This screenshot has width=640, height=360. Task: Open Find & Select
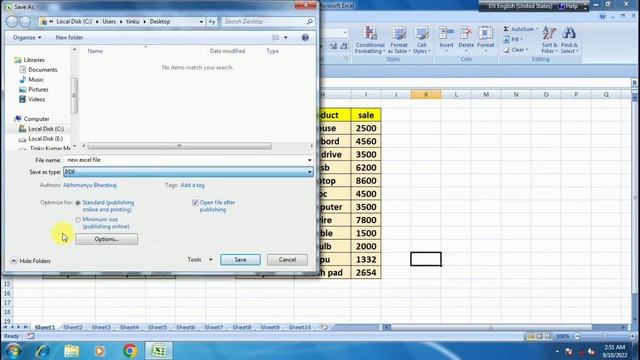(569, 40)
